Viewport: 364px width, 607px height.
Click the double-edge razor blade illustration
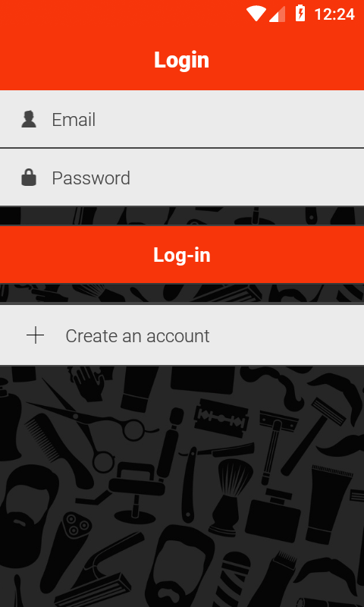coord(221,418)
